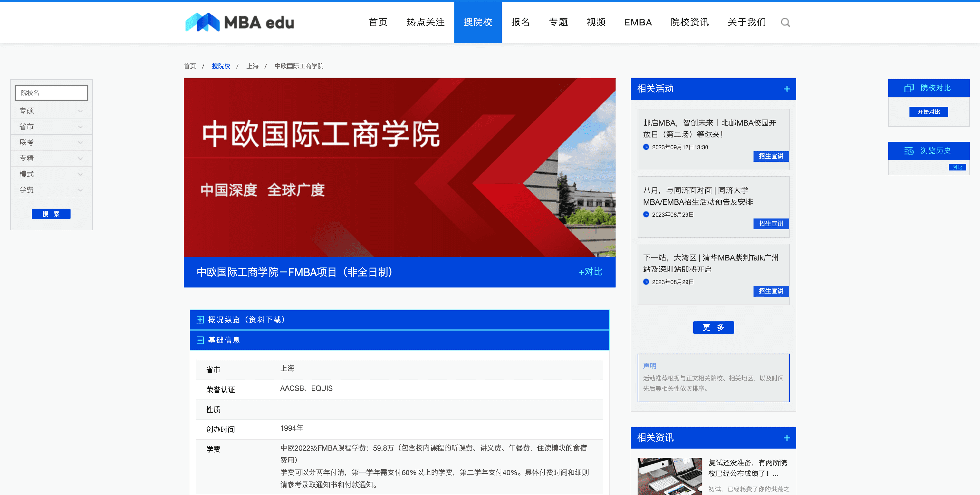Open activity 下一站，大湾区 清华MBA紫荆Talk
The height and width of the screenshot is (495, 980).
point(710,263)
